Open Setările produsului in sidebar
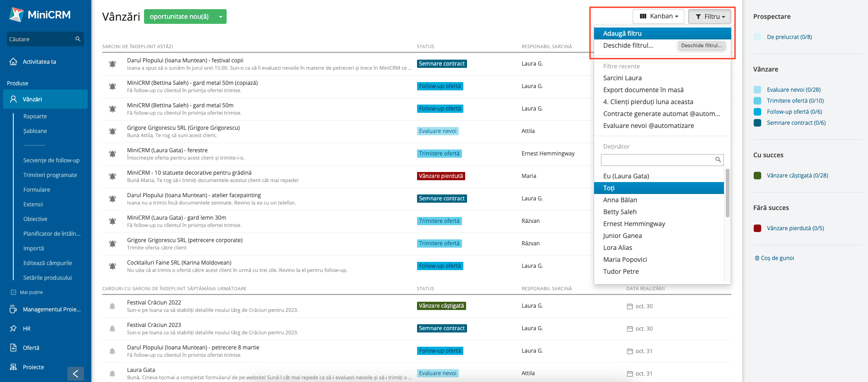The image size is (868, 382). click(x=48, y=278)
